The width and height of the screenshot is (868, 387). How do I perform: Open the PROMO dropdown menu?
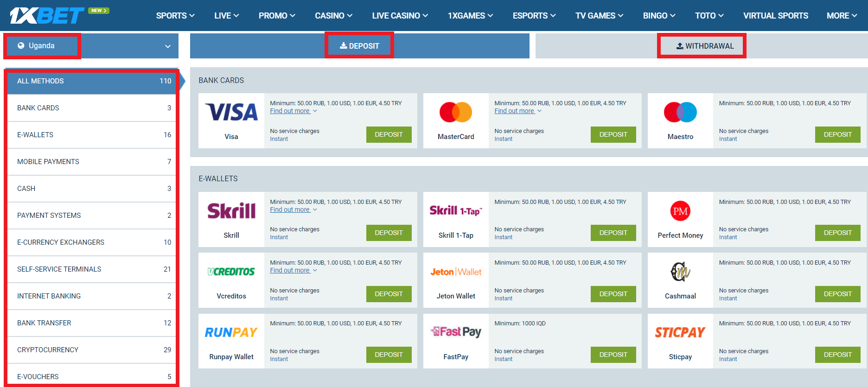277,16
